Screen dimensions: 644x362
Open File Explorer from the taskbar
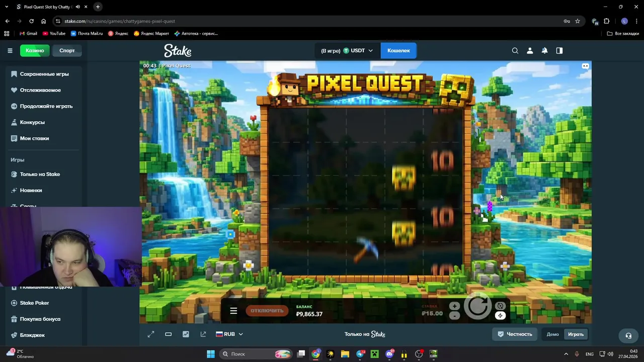[x=345, y=354]
